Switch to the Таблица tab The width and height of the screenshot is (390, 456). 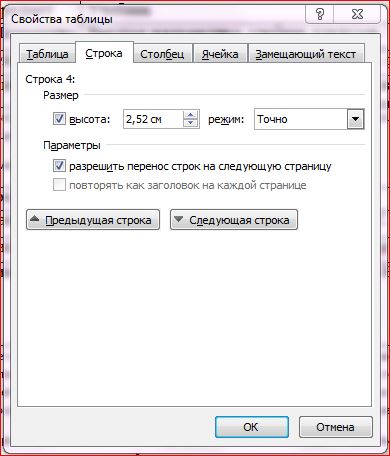point(47,53)
